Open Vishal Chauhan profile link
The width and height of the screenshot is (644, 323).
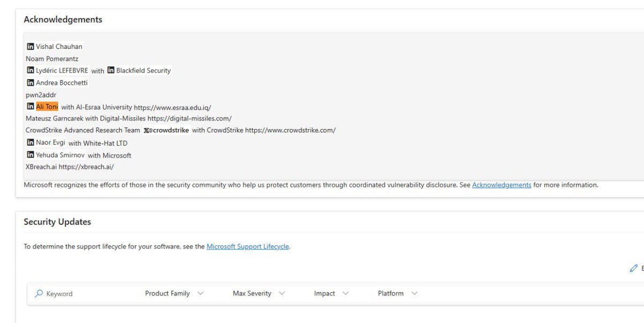click(59, 47)
